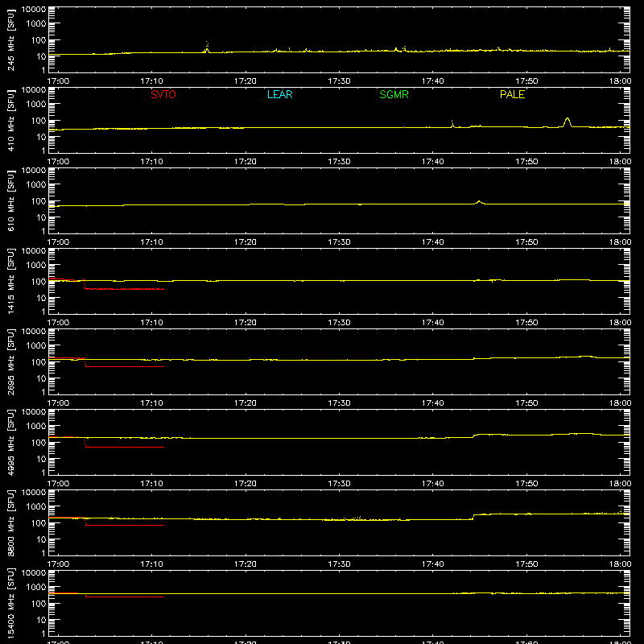Click 17:00 under the 245 MHz panel
Screen dimensions: 644x644
tap(58, 81)
